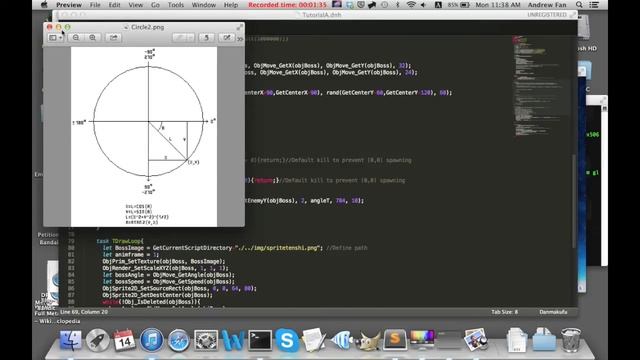Click Tab Size: 8 in the status bar
This screenshot has height=360, width=640.
[504, 312]
